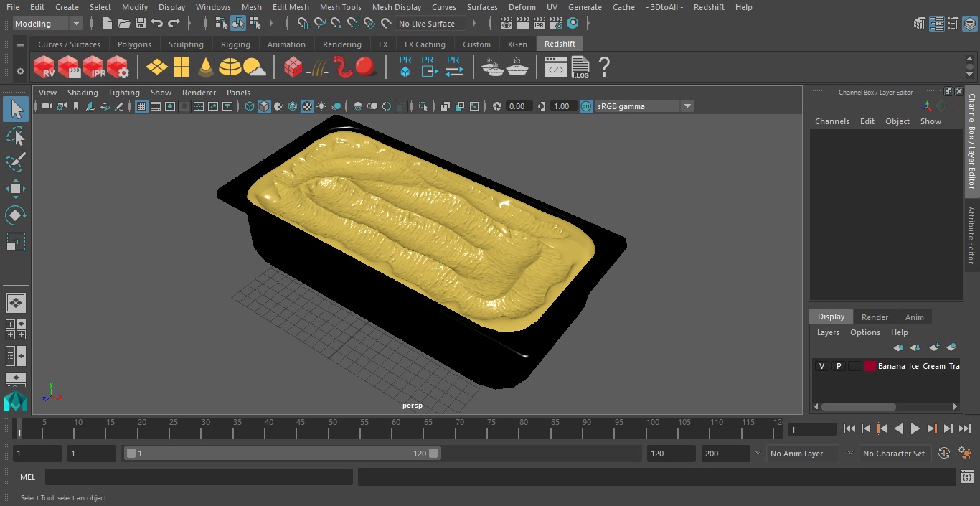Screen dimensions: 980x506
Task: Open the Modeling menu set dropdown
Action: point(48,24)
